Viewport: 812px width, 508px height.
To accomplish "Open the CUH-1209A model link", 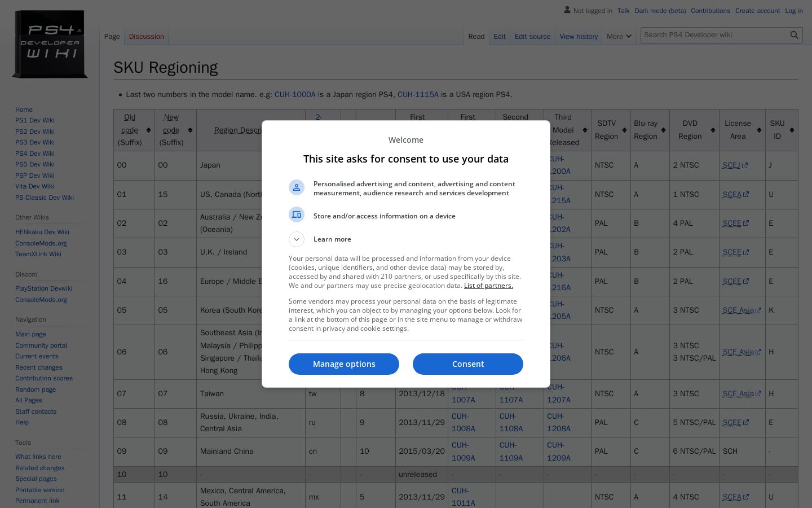I will coord(559,452).
